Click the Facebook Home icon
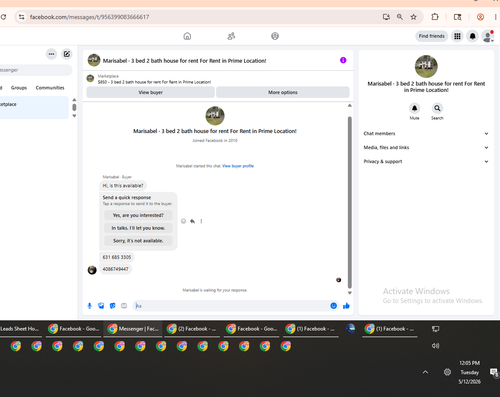 pyautogui.click(x=187, y=36)
